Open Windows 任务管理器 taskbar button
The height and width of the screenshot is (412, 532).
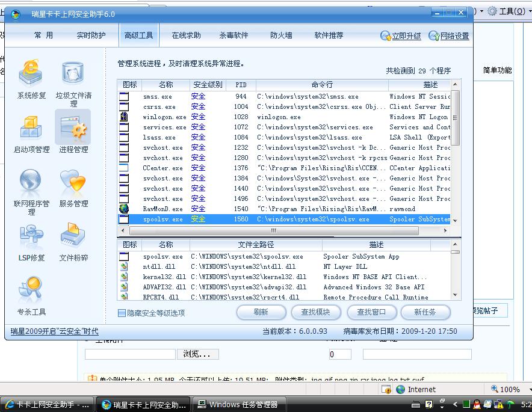(240, 404)
